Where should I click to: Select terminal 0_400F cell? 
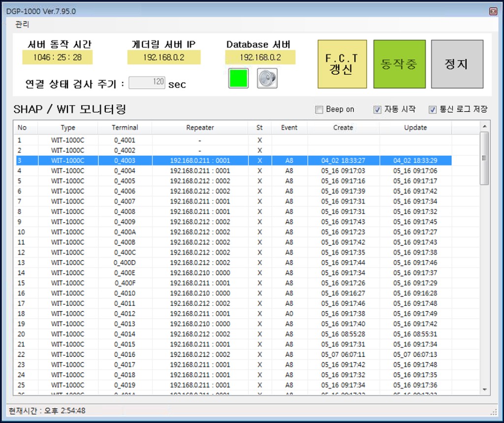tap(125, 283)
